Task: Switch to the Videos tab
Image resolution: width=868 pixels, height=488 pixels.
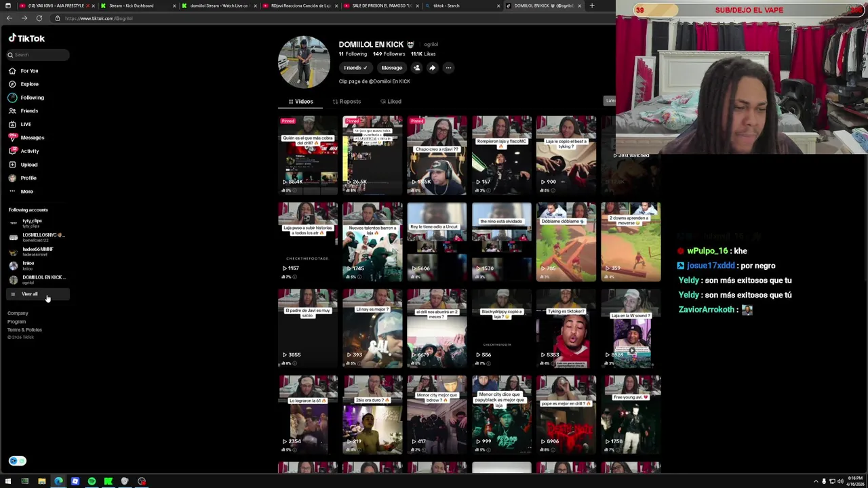Action: click(x=300, y=102)
